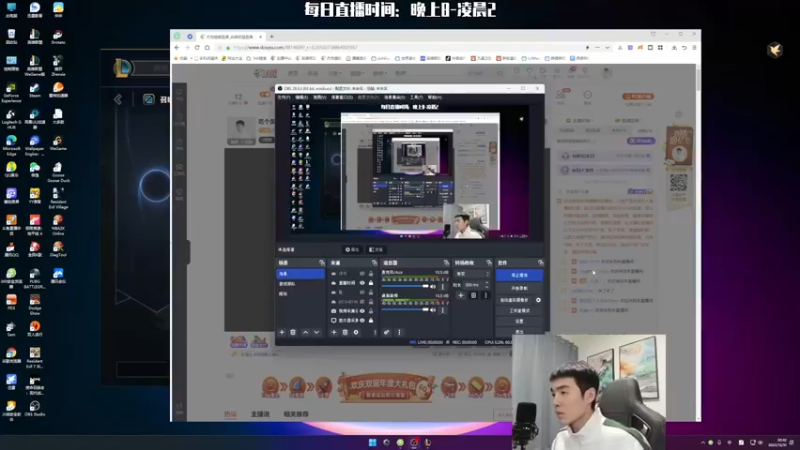Open a new browser tab with plus
Viewport: 800px width, 450px height.
tap(271, 37)
